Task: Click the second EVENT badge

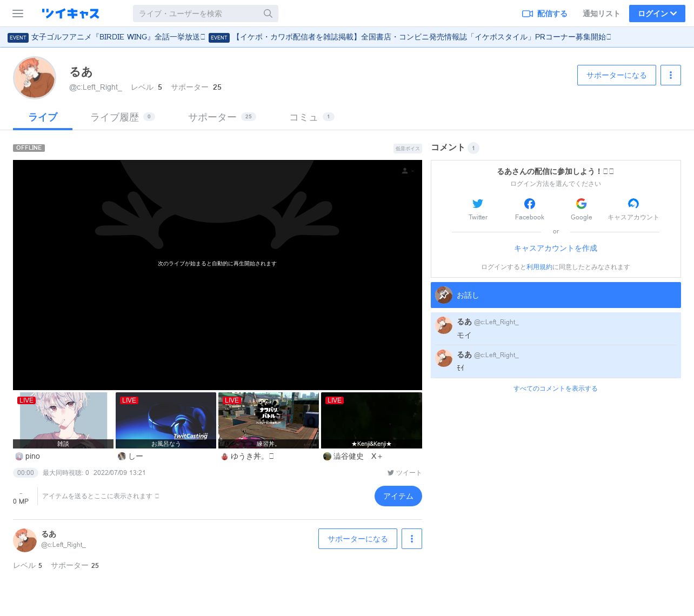Action: coord(219,38)
